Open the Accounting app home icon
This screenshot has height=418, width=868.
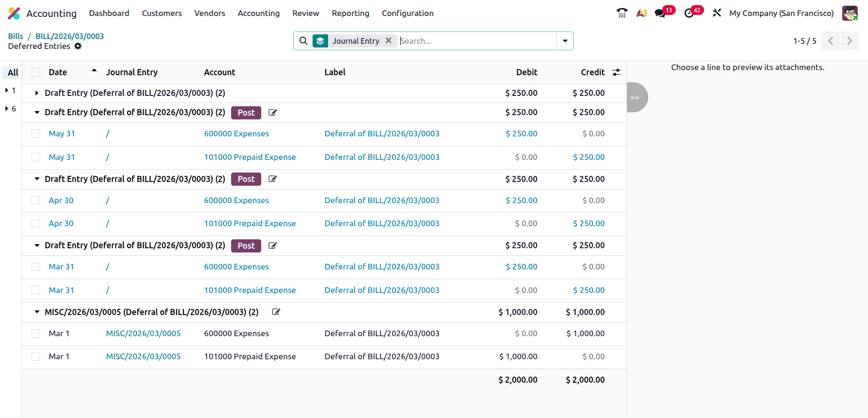coord(14,13)
